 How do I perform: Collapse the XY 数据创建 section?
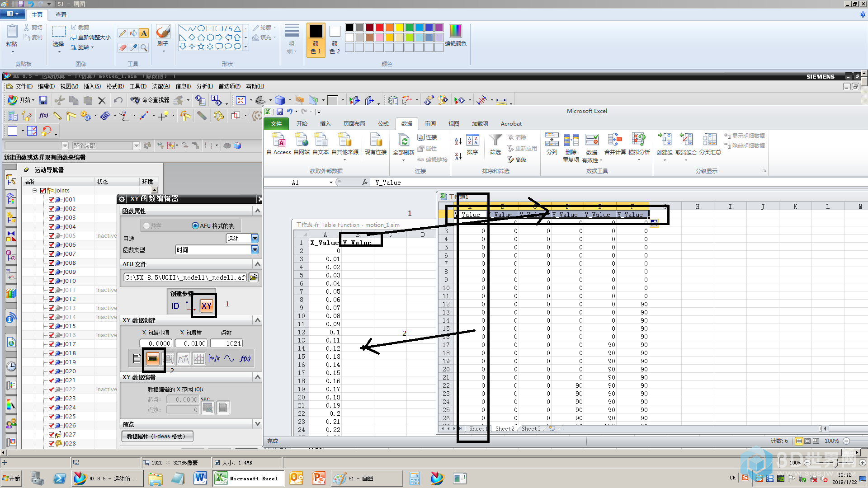258,320
